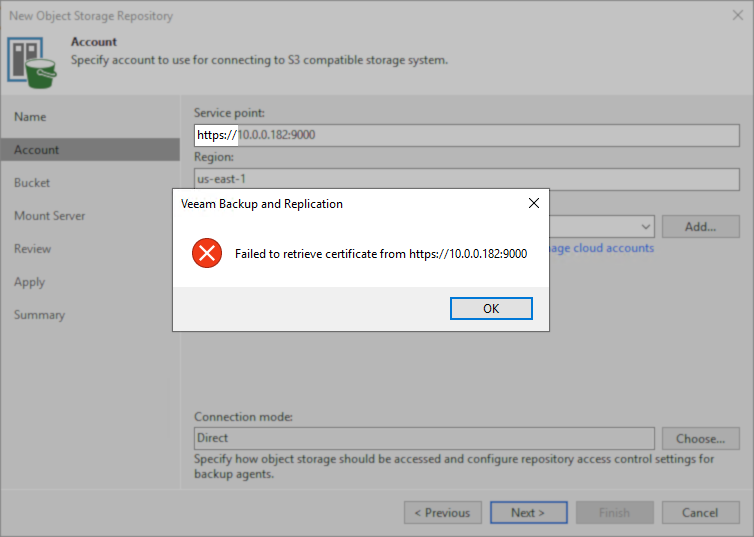Click the object storage bucket wizard icon
The width and height of the screenshot is (754, 537).
32,63
